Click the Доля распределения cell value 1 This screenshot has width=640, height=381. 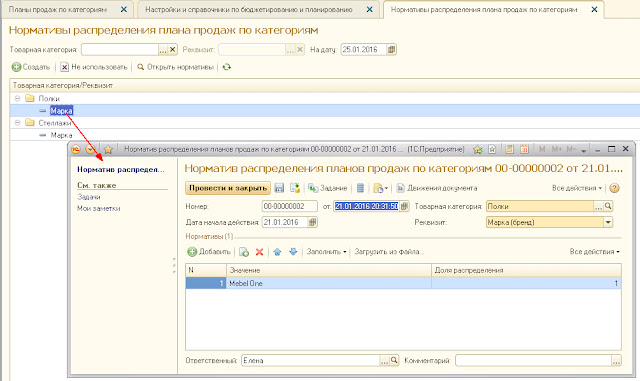(526, 283)
